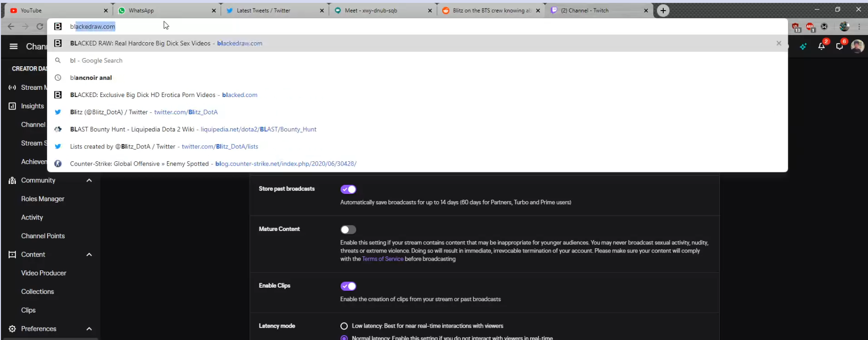Click inside the browser address bar
The image size is (868, 340).
(x=417, y=26)
